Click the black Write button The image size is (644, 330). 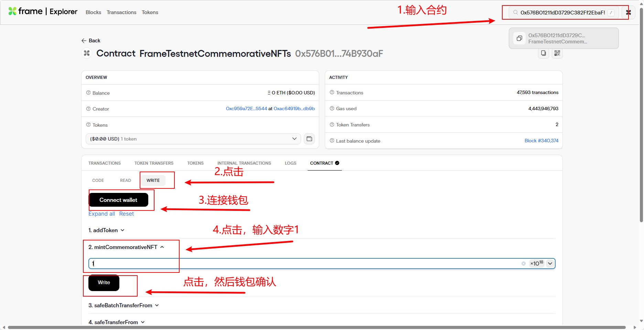tap(104, 282)
